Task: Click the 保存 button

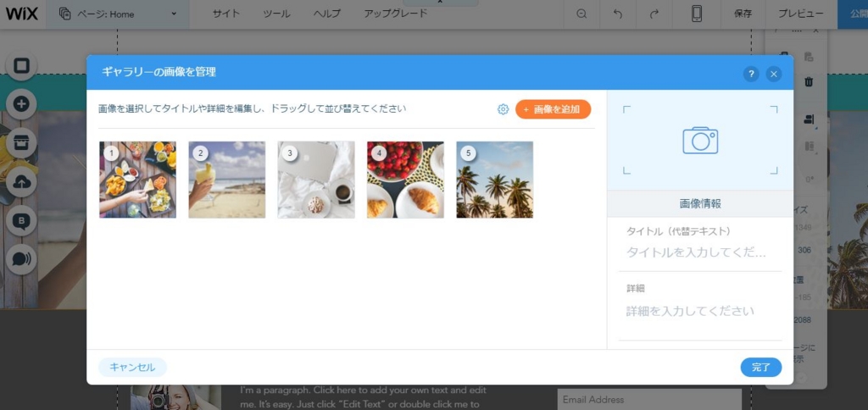Action: [743, 14]
